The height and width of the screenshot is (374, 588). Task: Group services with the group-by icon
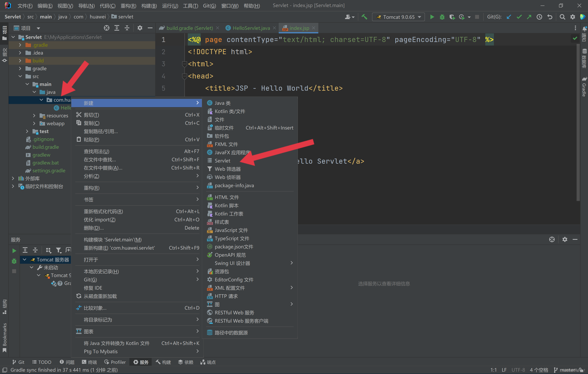click(48, 250)
